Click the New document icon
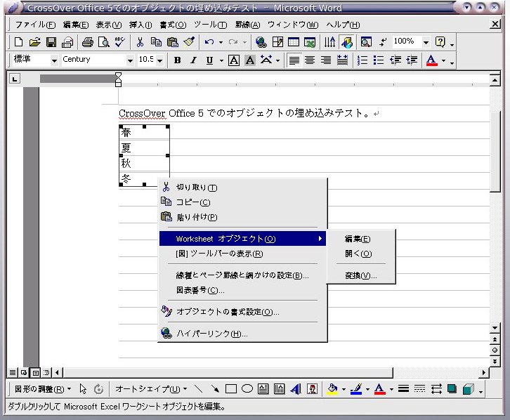Image resolution: width=510 pixels, height=420 pixels. click(x=18, y=42)
